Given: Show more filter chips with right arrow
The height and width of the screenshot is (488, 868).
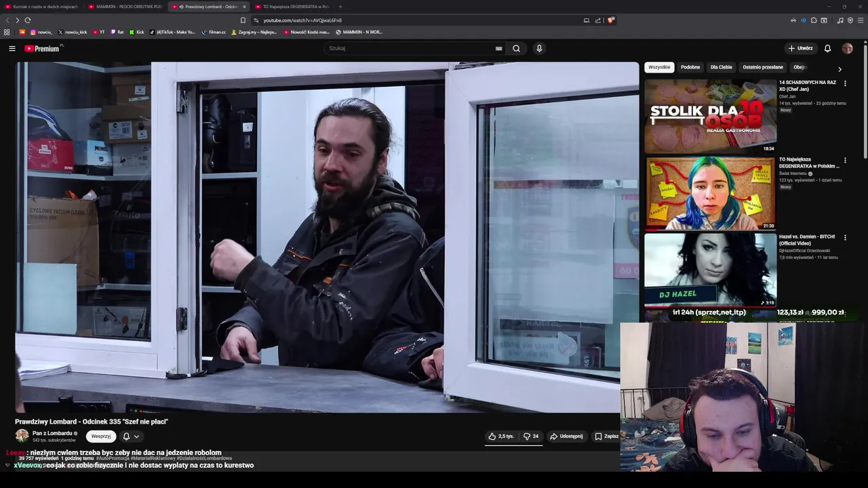Looking at the screenshot, I should tap(840, 69).
